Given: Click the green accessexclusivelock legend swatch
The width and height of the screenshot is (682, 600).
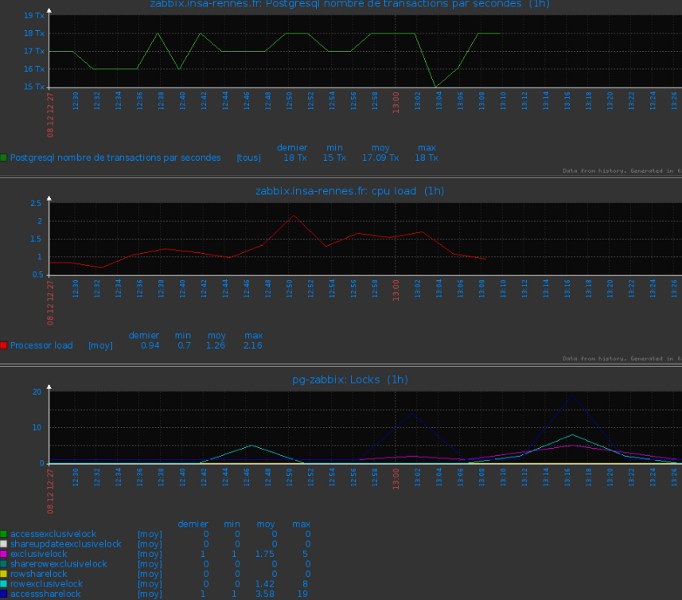Looking at the screenshot, I should point(3,534).
